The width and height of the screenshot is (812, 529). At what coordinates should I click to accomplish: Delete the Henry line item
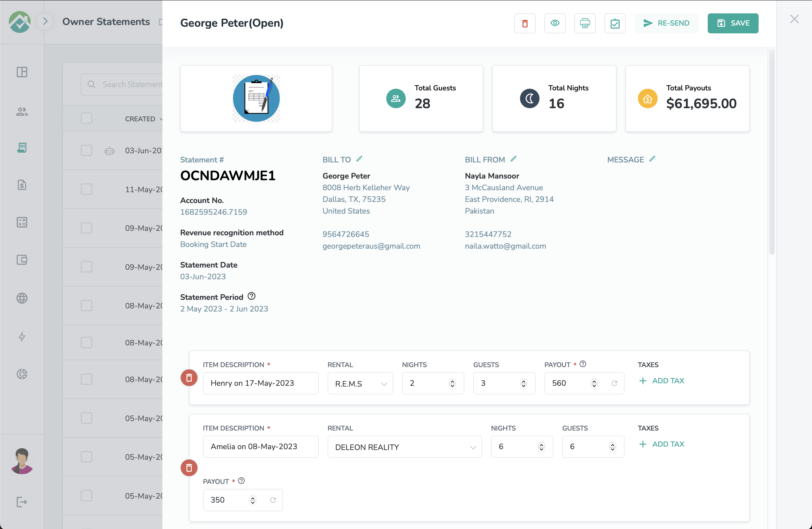[x=189, y=378]
